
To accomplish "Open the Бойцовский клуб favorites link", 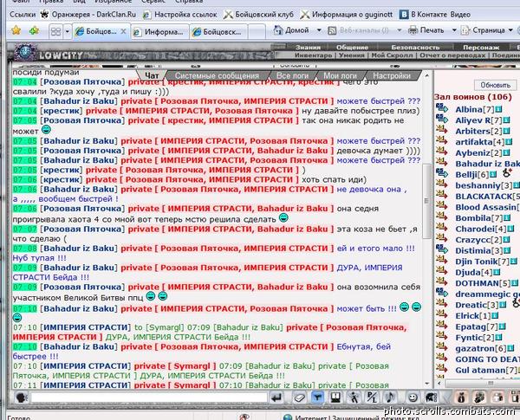I will [x=258, y=15].
